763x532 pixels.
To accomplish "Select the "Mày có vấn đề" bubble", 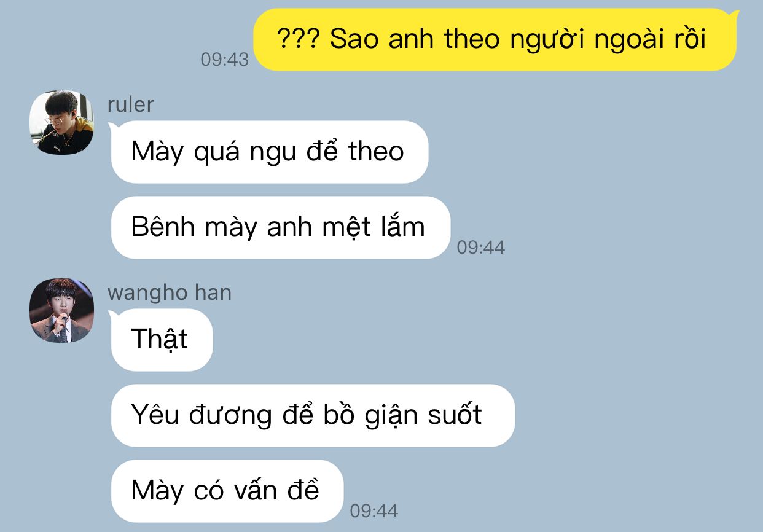I will click(x=227, y=491).
